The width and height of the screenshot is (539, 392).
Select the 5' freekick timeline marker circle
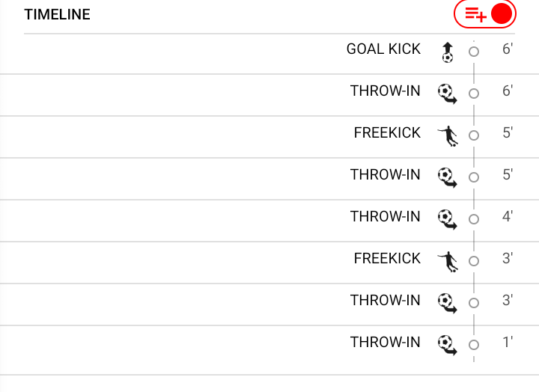(473, 135)
